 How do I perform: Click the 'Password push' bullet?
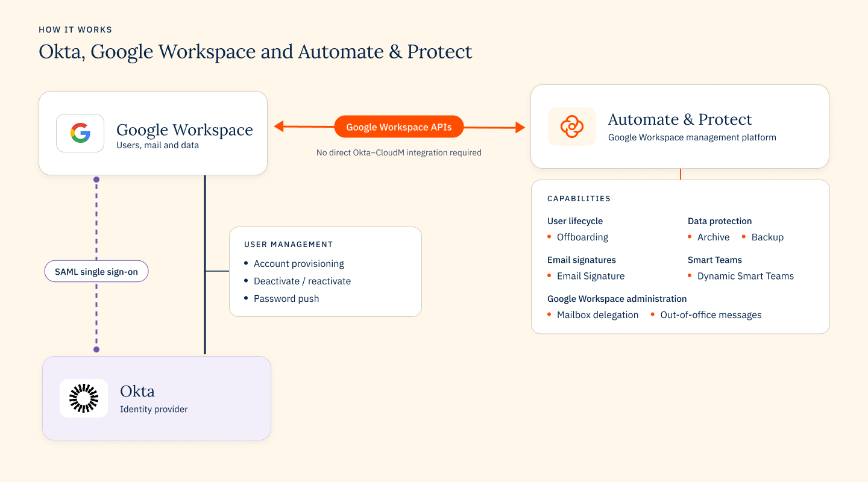(x=286, y=299)
